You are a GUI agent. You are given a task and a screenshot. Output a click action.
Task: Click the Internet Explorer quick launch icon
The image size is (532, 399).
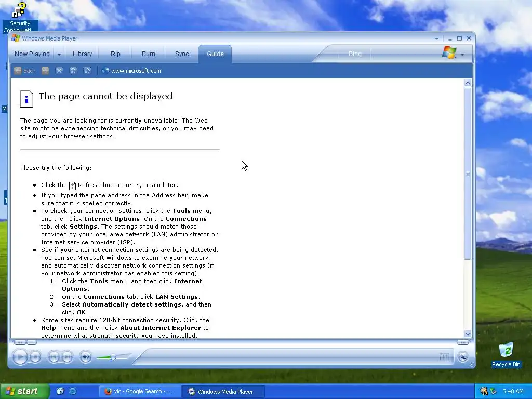72,391
